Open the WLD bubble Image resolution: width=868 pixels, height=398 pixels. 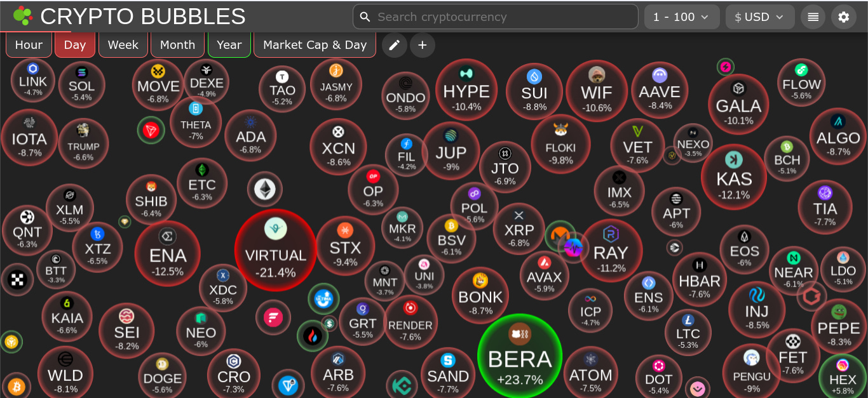65,373
